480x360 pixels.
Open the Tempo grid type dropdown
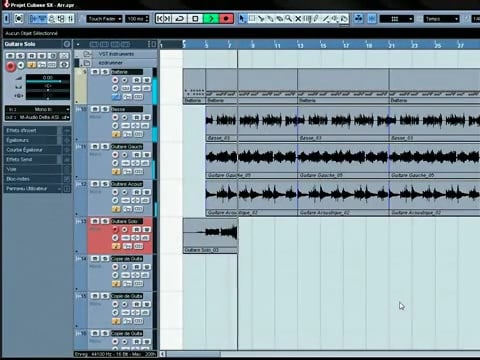point(441,19)
